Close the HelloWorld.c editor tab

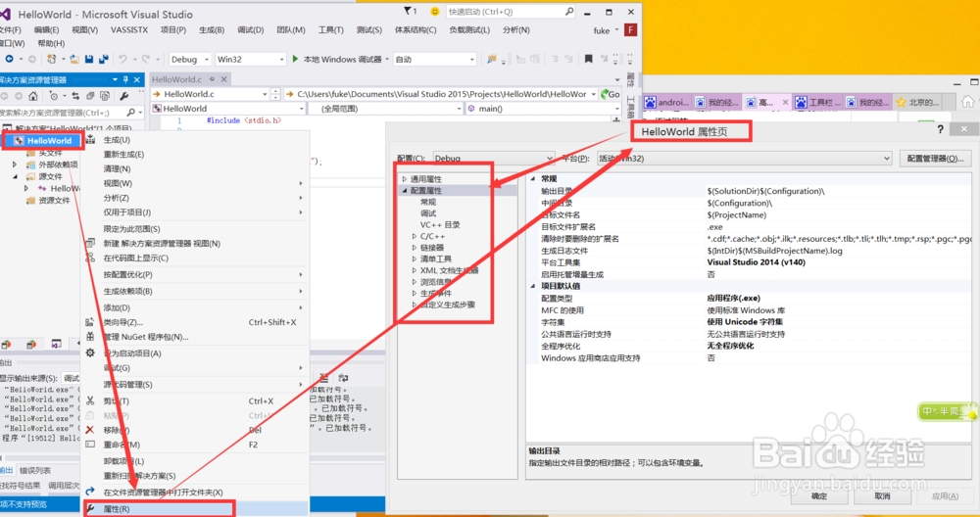point(223,79)
